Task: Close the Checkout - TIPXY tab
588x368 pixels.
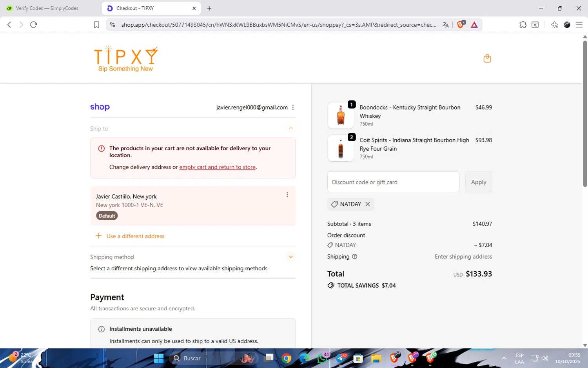Action: pos(194,8)
